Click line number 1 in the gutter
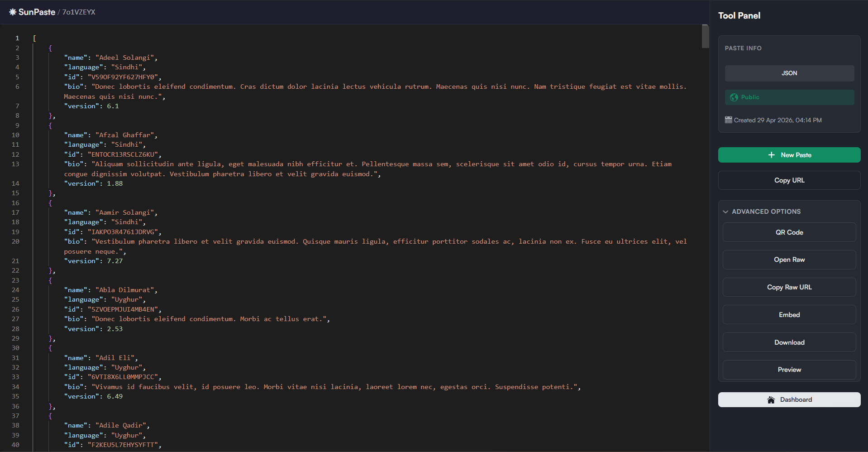This screenshot has width=868, height=452. click(17, 38)
